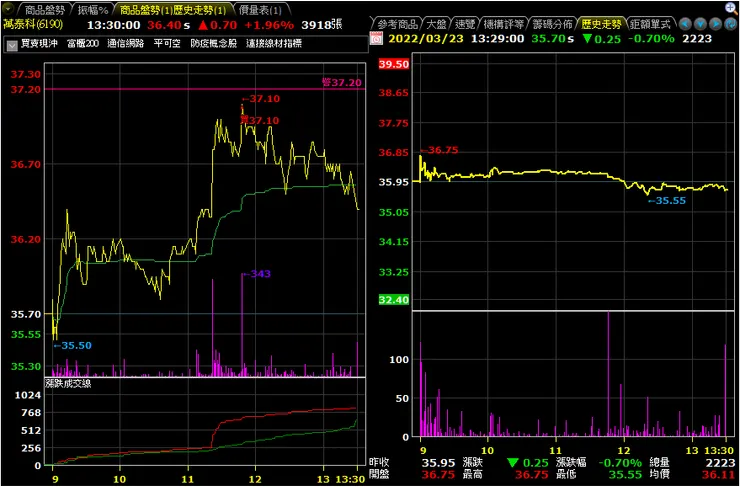Viewport: 740px width, 487px height.
Task: Click the 35.50 low price marker
Action: point(72,346)
